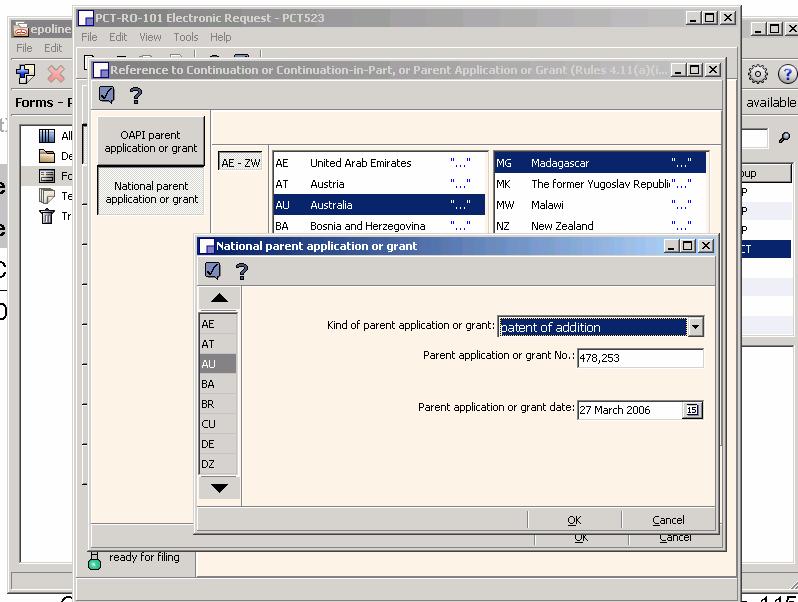Select The former Yugoslav Republic row
Image resolution: width=798 pixels, height=602 pixels.
(600, 184)
